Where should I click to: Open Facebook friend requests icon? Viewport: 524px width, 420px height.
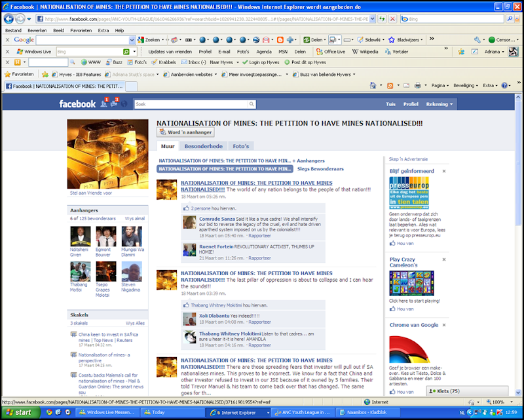tap(104, 104)
